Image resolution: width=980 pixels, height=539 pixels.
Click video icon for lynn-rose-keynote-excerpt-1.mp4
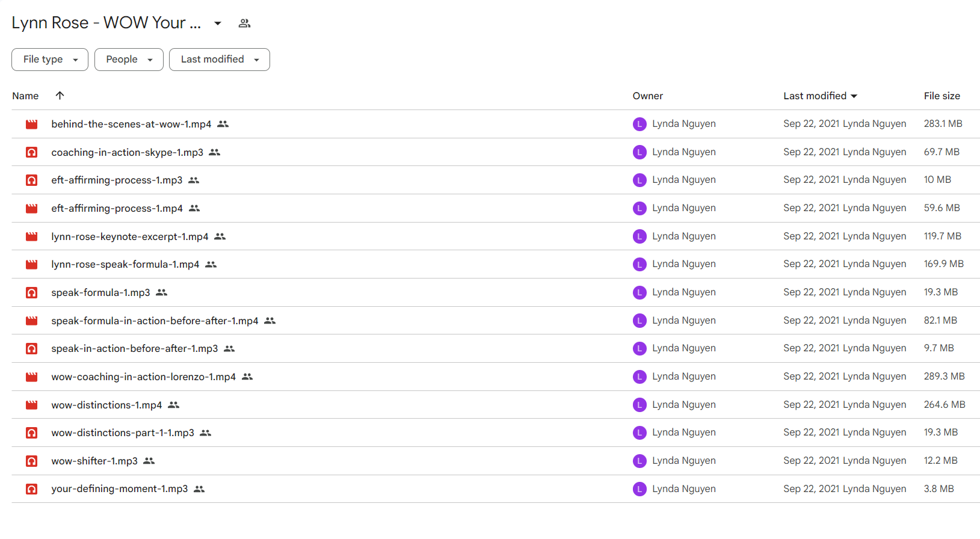pos(32,236)
